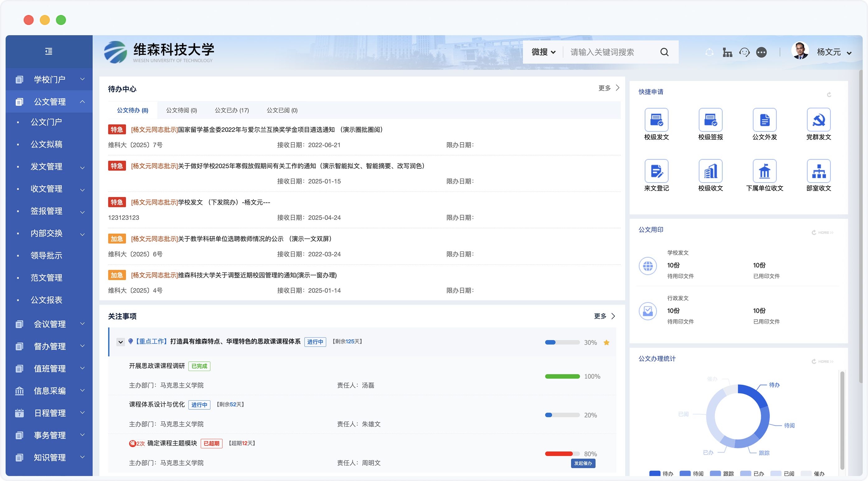Open the 公文外发 quick apply icon
Screen dimensions: 868x481
(765, 120)
